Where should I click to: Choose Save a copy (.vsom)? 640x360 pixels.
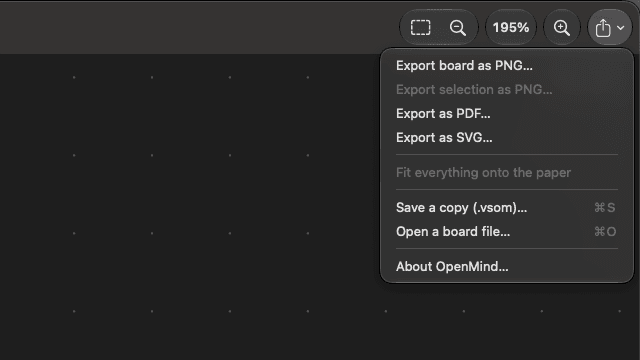pyautogui.click(x=507, y=208)
